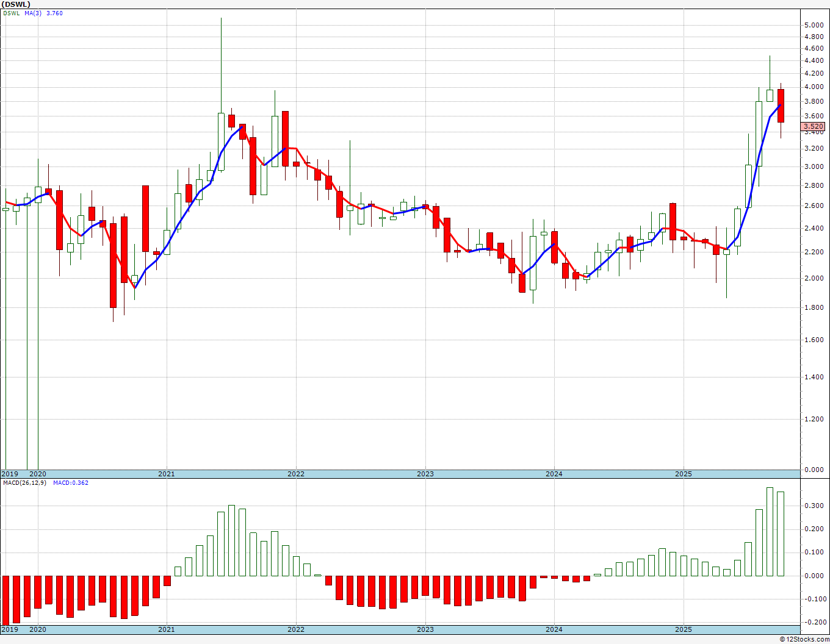Select the MACD:0.362 value label
The height and width of the screenshot is (644, 830).
tap(71, 483)
